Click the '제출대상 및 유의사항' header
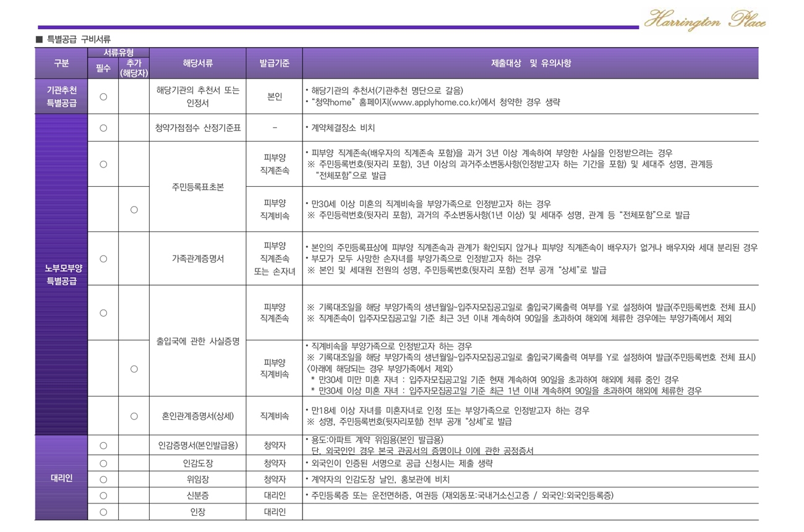804x532 pixels. click(x=531, y=63)
